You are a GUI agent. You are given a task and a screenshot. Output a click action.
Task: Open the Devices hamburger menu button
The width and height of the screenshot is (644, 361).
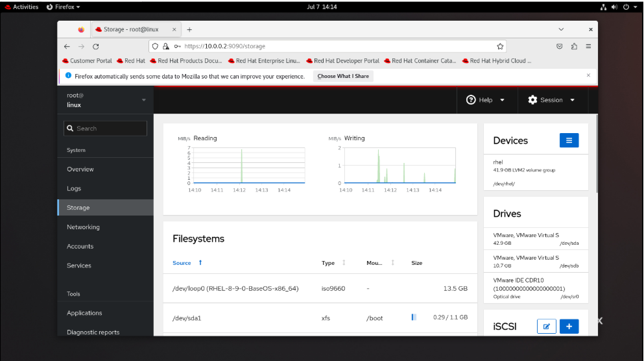pos(569,140)
